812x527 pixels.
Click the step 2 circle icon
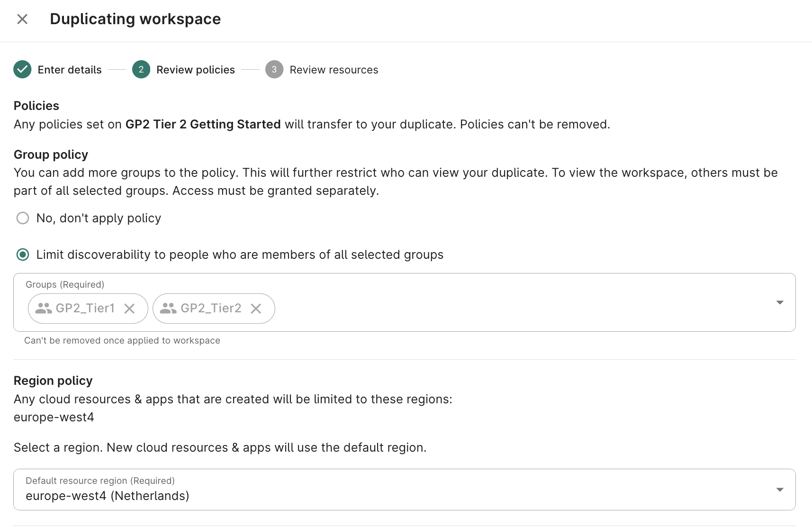pos(141,69)
